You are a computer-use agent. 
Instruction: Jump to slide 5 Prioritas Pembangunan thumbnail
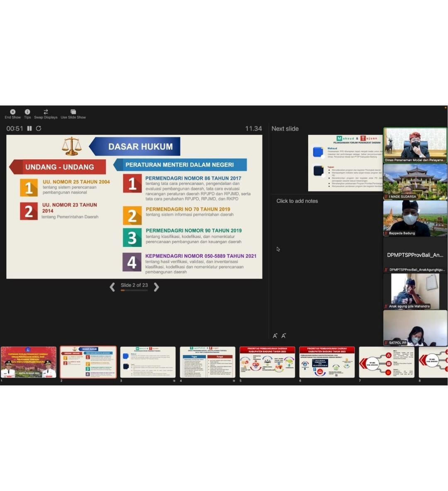click(267, 362)
